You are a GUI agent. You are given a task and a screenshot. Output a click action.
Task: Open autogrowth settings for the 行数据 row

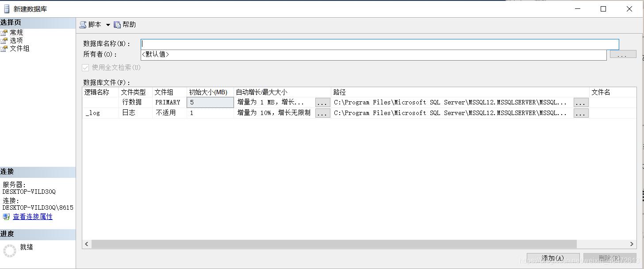(322, 102)
